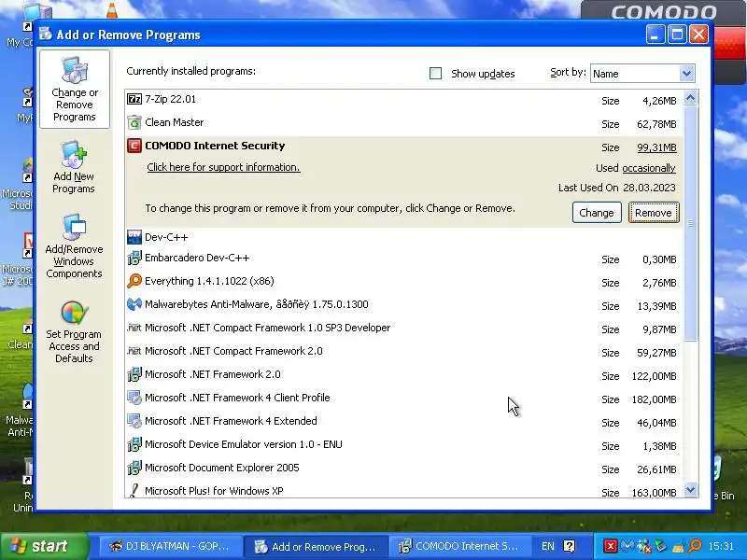The image size is (747, 560).
Task: Select Microsoft Document Explorer 2005 text
Action: (x=222, y=468)
